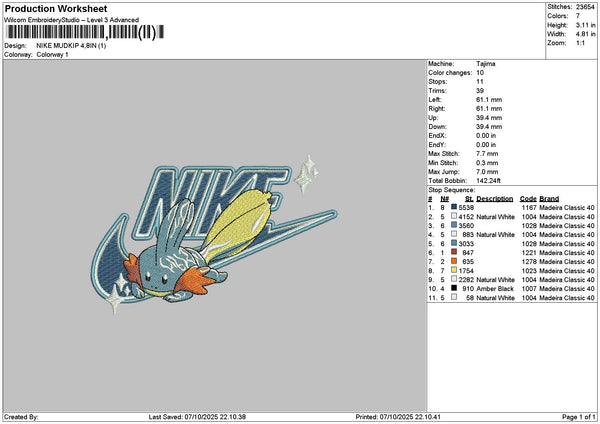Click thread code 1023 in stop 8

[x=529, y=271]
